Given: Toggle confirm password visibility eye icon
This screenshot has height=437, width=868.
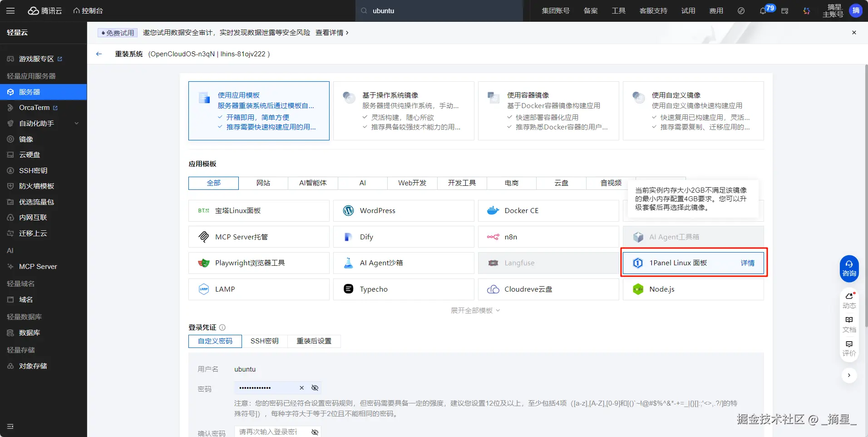Looking at the screenshot, I should (315, 432).
